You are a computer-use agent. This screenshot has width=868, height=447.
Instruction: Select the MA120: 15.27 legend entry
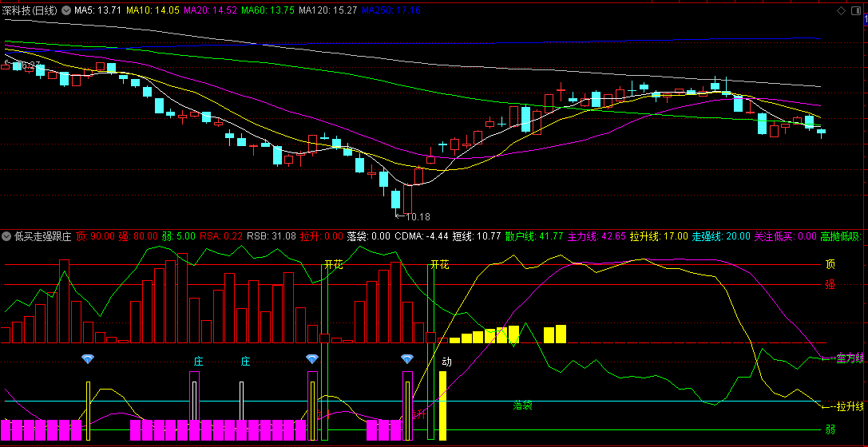[x=327, y=10]
